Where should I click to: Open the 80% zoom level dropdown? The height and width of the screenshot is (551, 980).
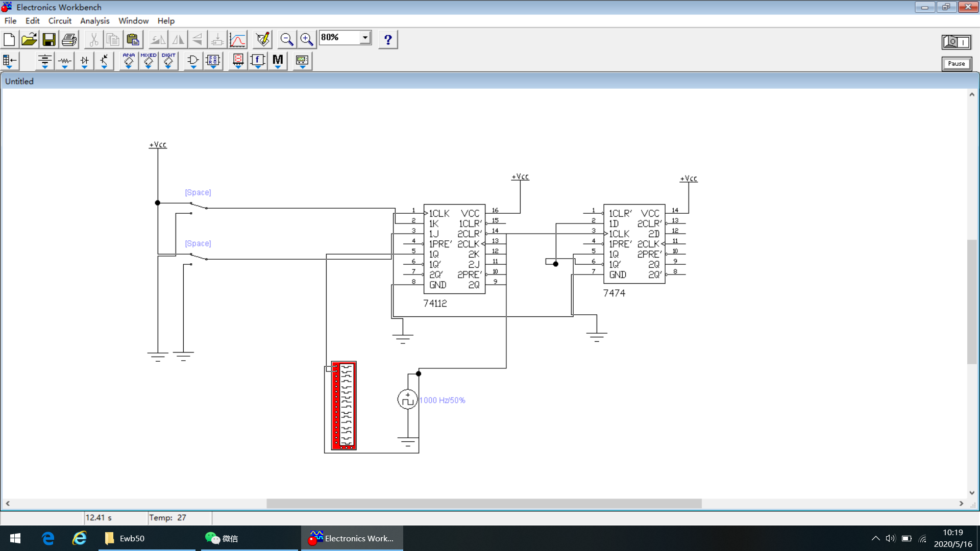click(x=365, y=38)
